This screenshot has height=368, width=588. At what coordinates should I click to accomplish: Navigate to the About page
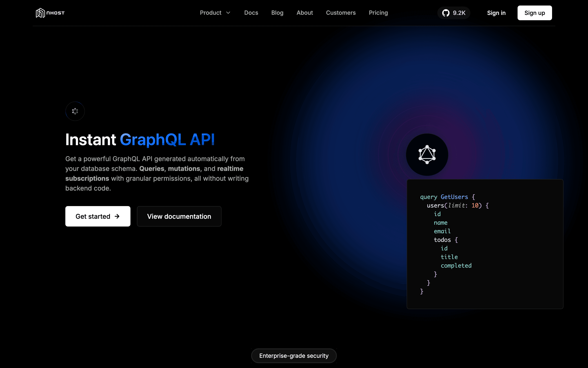[305, 13]
